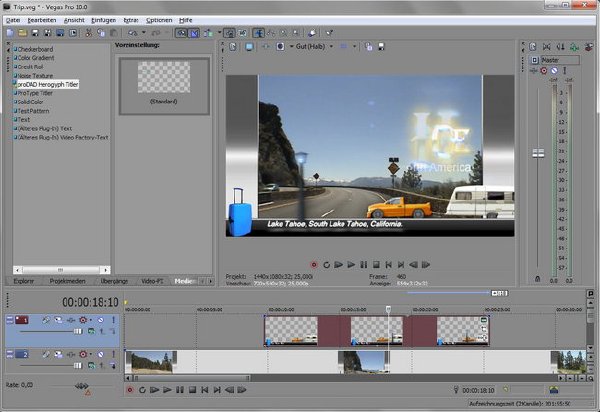
Task: Solo video track 2
Action: [x=113, y=355]
